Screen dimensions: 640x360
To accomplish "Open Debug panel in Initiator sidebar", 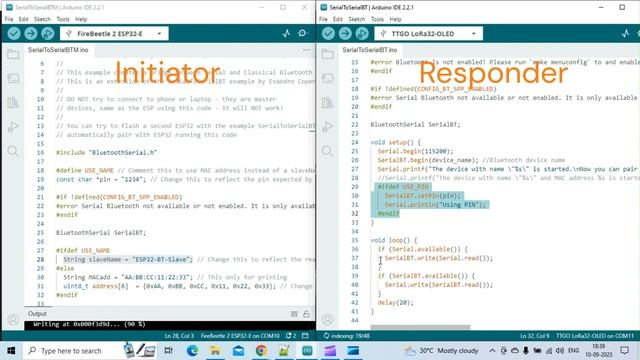I will coord(13,127).
